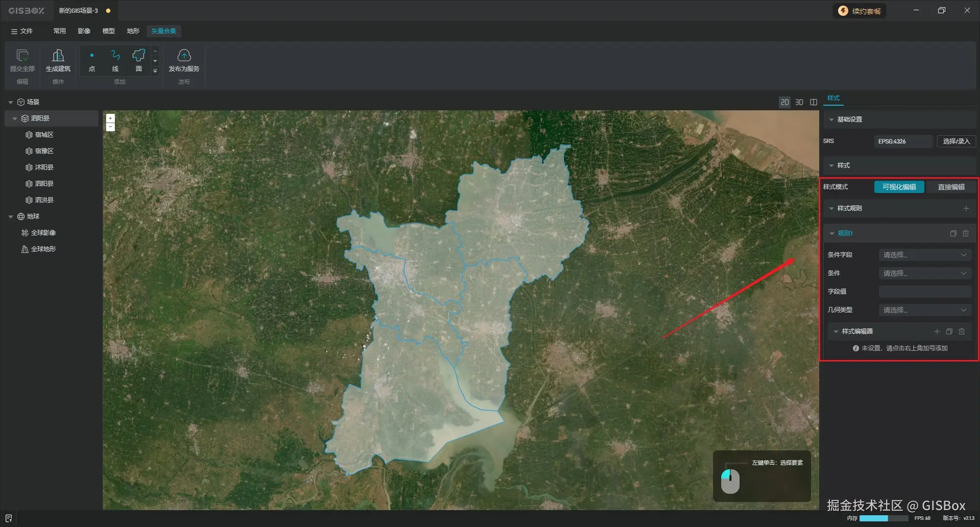The height and width of the screenshot is (527, 980).
Task: Click the 续约套餐 renewal button
Action: [860, 11]
